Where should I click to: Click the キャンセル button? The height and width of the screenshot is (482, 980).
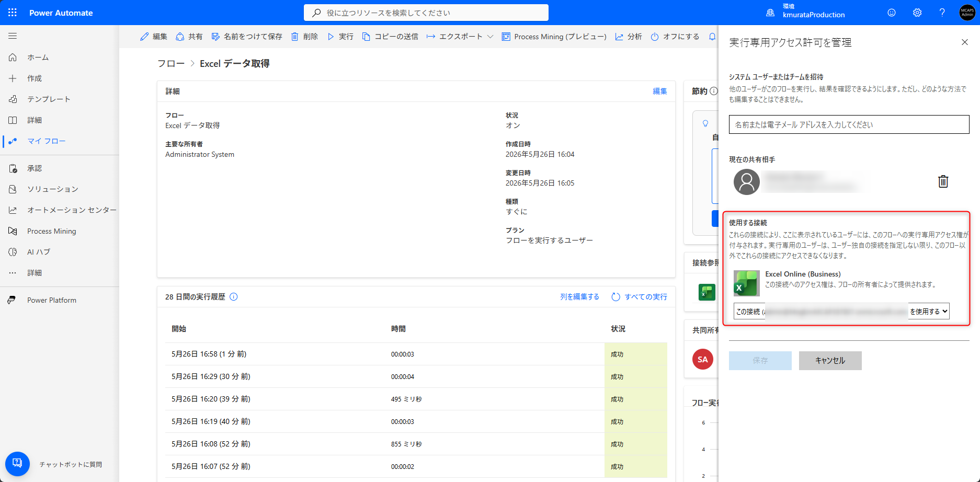pos(830,361)
